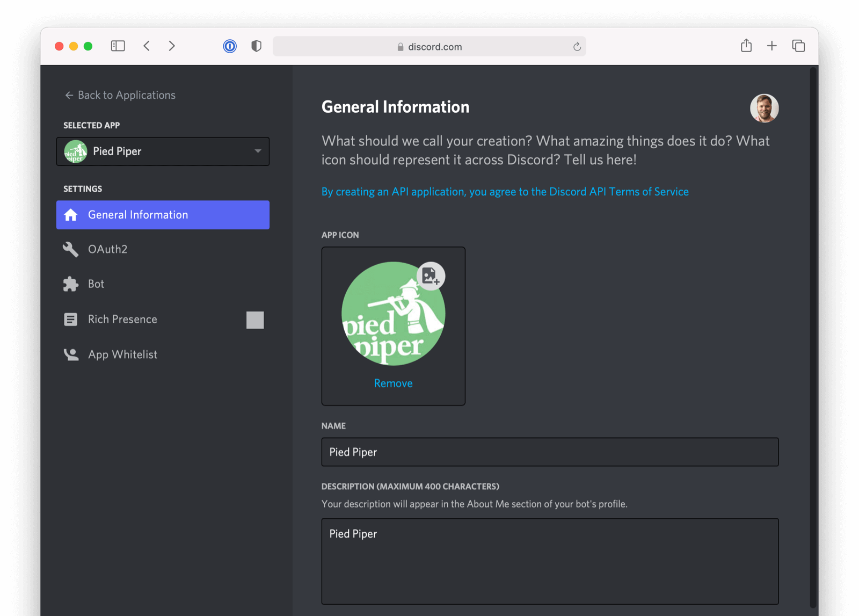Open a new tab with the plus icon
This screenshot has height=616, width=859.
click(772, 46)
